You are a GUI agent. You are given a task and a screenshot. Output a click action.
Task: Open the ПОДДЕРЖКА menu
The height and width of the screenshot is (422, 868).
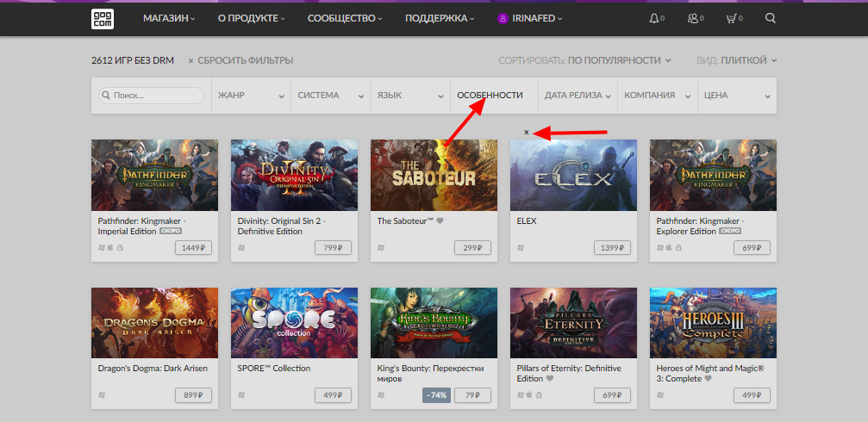pos(440,18)
